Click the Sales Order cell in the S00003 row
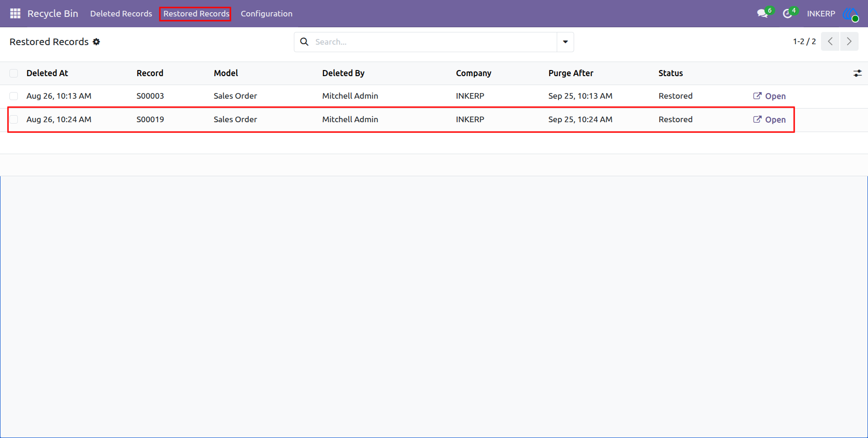 pyautogui.click(x=235, y=96)
